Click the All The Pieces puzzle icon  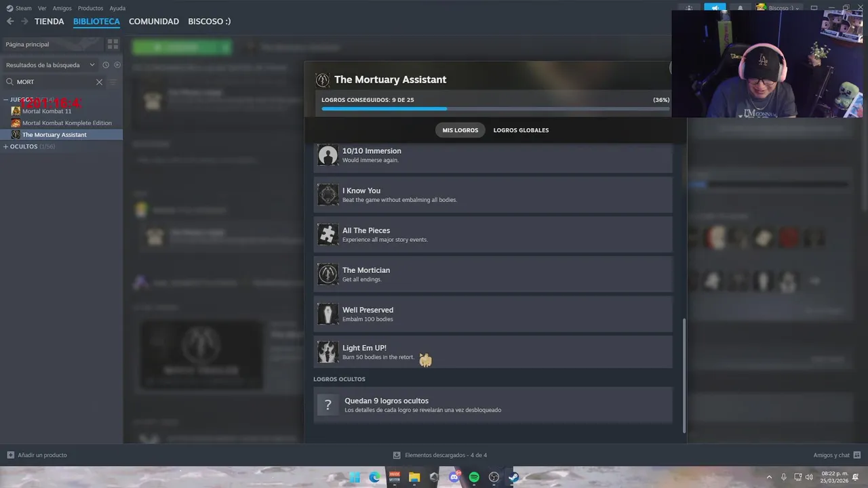click(328, 235)
